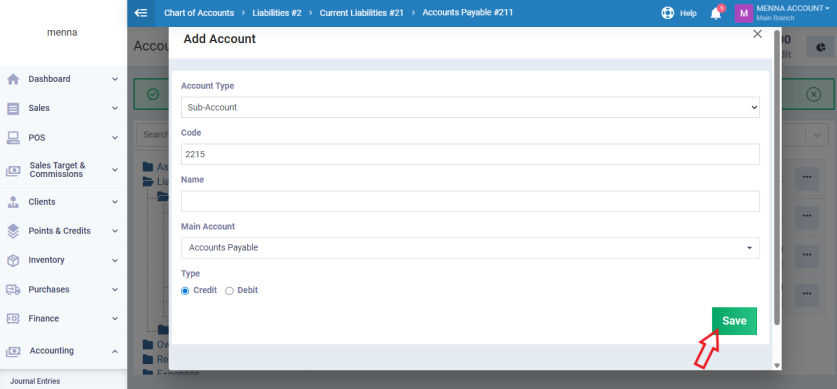Expand the POS menu chevron
The width and height of the screenshot is (837, 389).
(x=115, y=138)
